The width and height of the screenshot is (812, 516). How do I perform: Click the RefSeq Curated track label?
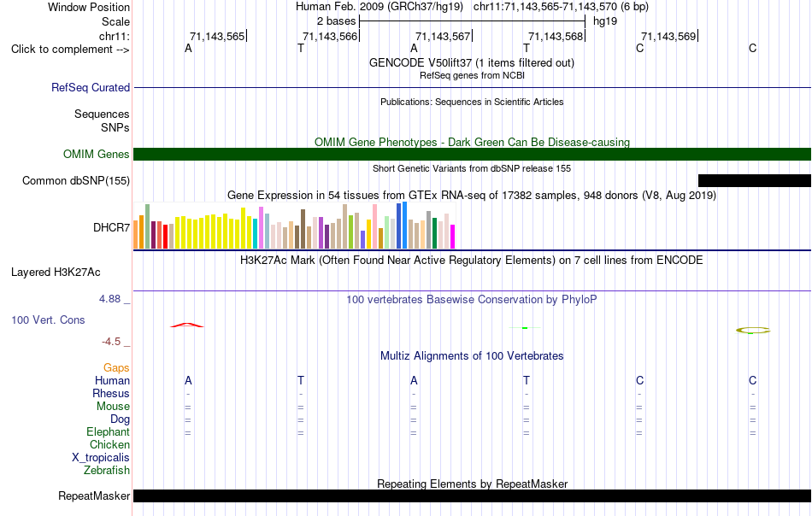click(x=91, y=87)
